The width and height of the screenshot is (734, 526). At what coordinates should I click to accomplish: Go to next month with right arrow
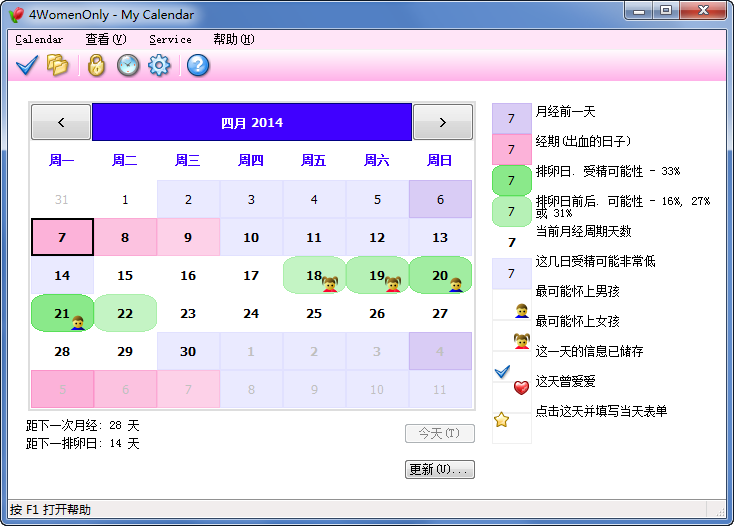tap(442, 122)
